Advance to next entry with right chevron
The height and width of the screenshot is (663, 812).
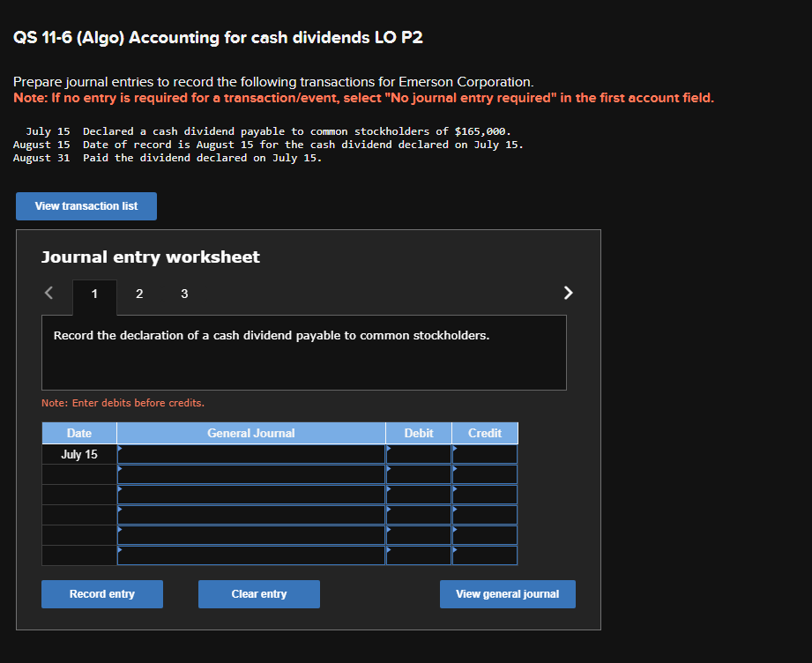coord(568,294)
